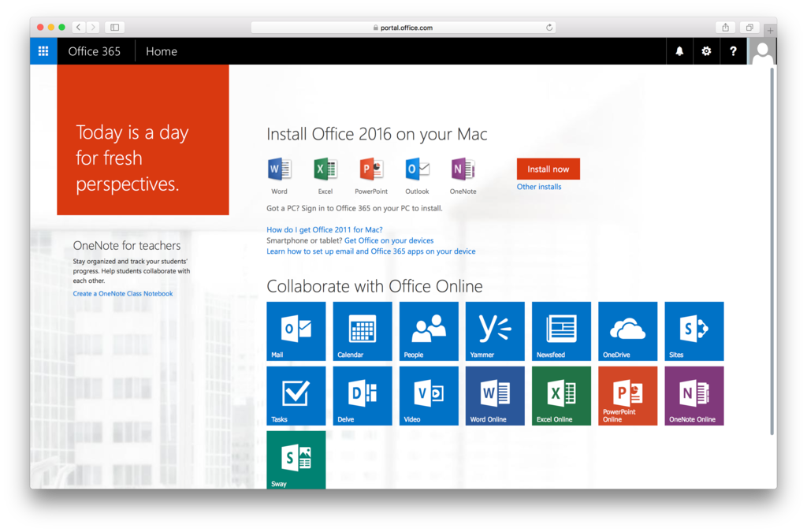Open the Mail tile
This screenshot has height=532, width=807.
click(x=296, y=331)
